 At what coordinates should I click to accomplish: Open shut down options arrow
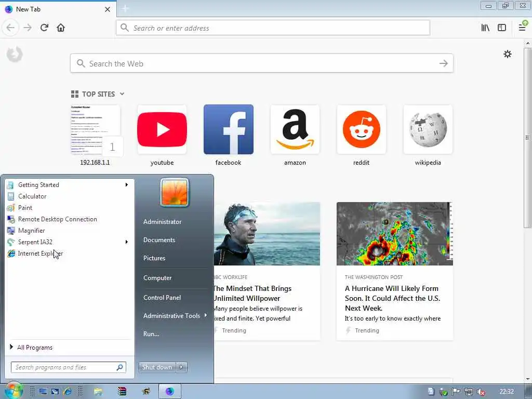[x=181, y=367]
